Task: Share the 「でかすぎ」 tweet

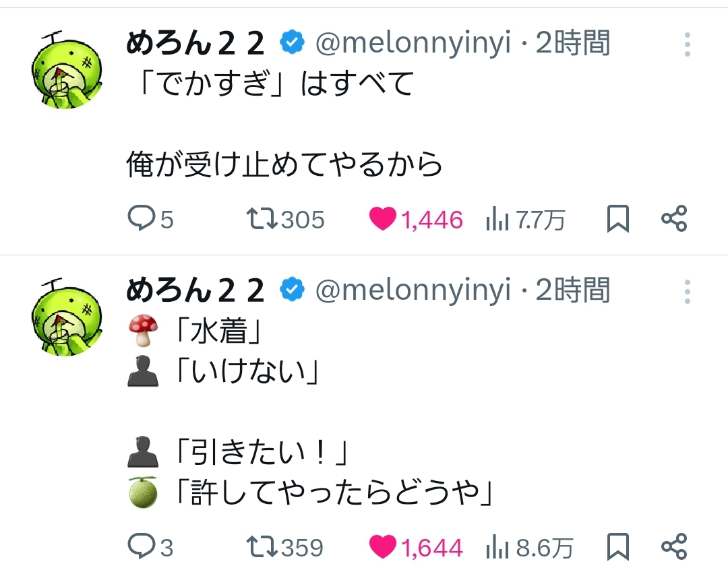Action: coord(673,219)
